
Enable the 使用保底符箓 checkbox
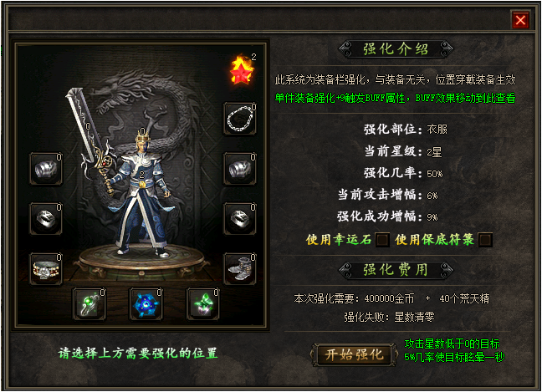click(485, 239)
